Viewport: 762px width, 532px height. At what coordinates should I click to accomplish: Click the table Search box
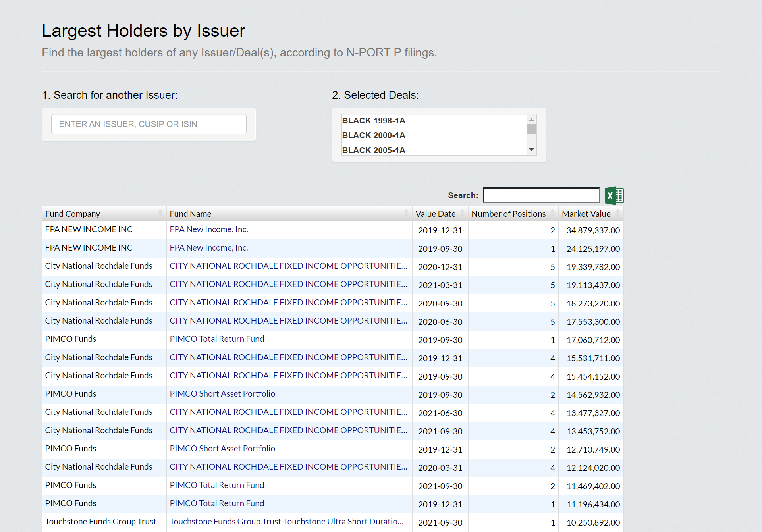coord(541,195)
